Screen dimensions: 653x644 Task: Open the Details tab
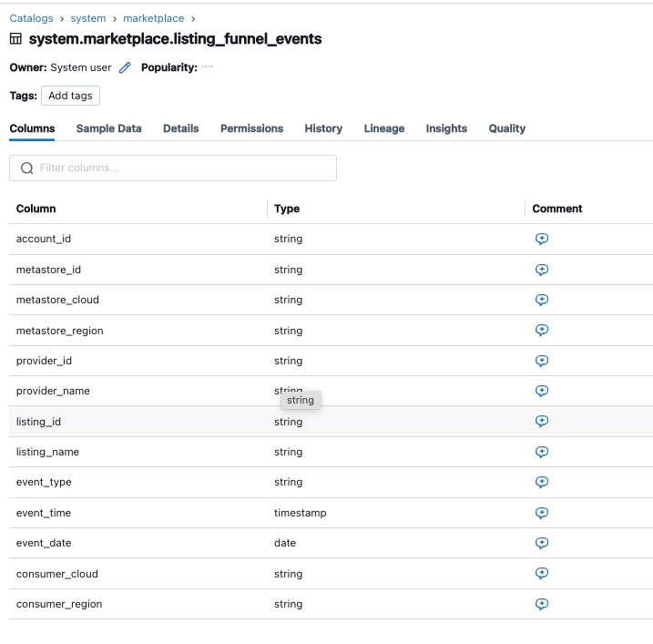click(x=180, y=128)
